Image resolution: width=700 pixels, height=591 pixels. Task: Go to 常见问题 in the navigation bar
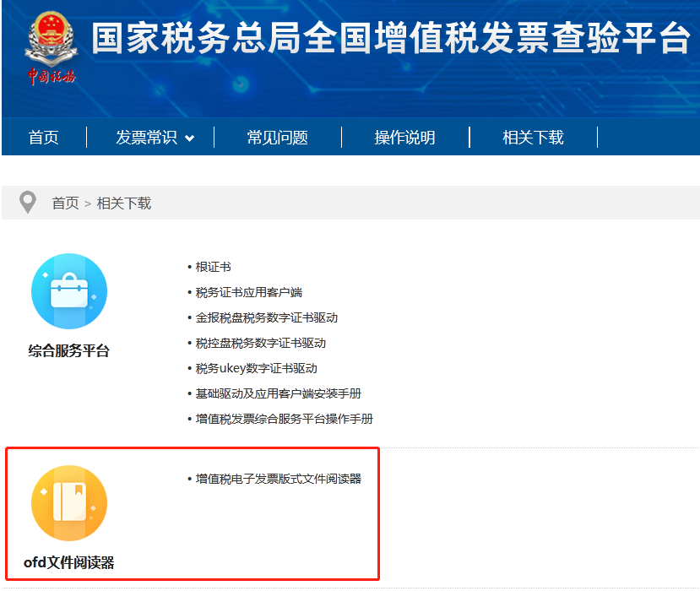[x=277, y=138]
